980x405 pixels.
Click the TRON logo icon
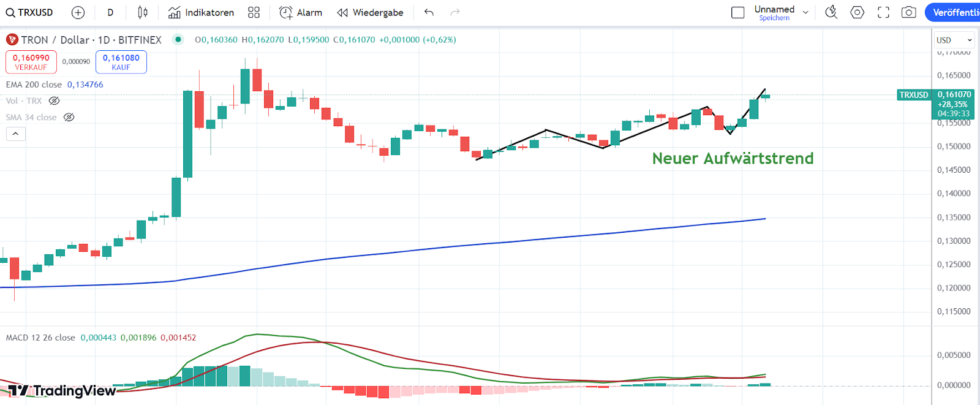click(12, 40)
